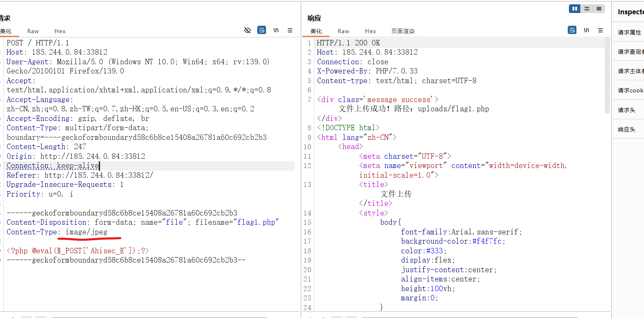Toggle hide non-printable characters eye icon in request
Viewport: 644px width, 318px height.
coord(248,30)
